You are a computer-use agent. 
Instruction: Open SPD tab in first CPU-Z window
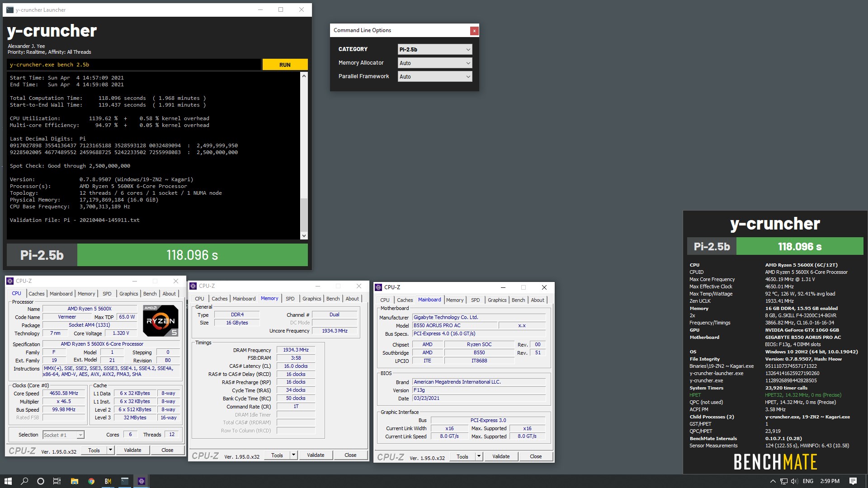[107, 294]
